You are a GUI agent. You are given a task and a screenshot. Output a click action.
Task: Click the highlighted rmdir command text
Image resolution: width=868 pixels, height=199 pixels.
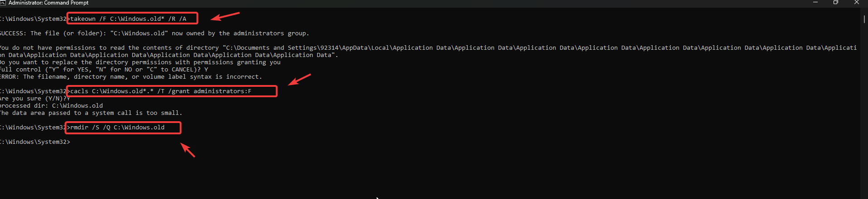point(117,128)
